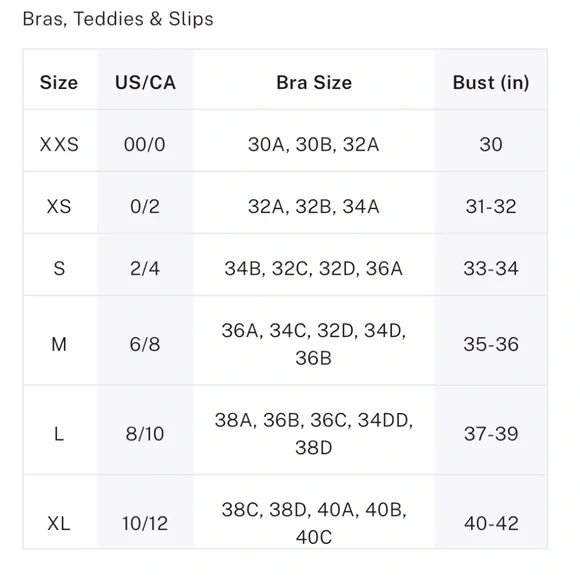Click the 33-34 bust measurement cell

491,269
